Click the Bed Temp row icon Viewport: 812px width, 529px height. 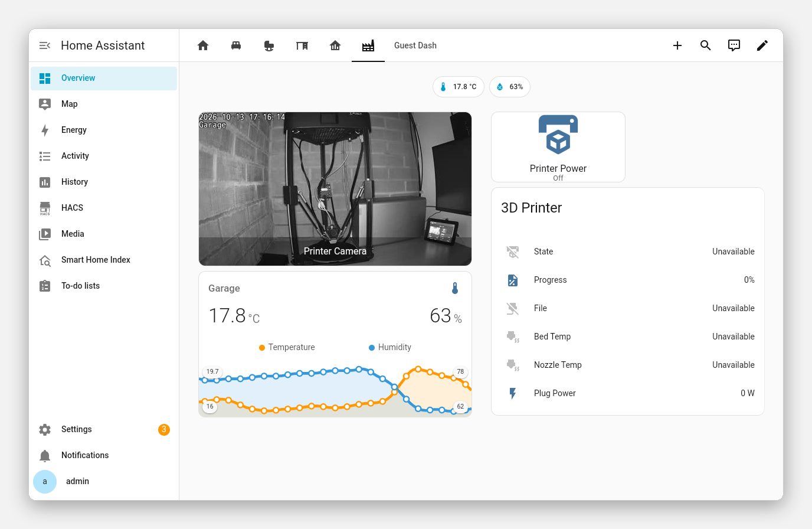point(513,337)
